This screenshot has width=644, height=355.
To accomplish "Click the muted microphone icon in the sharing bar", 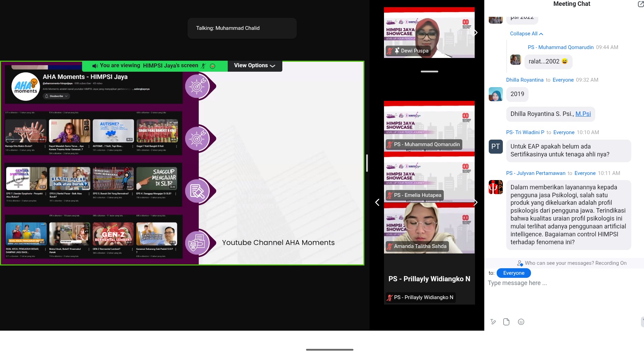I will tap(203, 66).
